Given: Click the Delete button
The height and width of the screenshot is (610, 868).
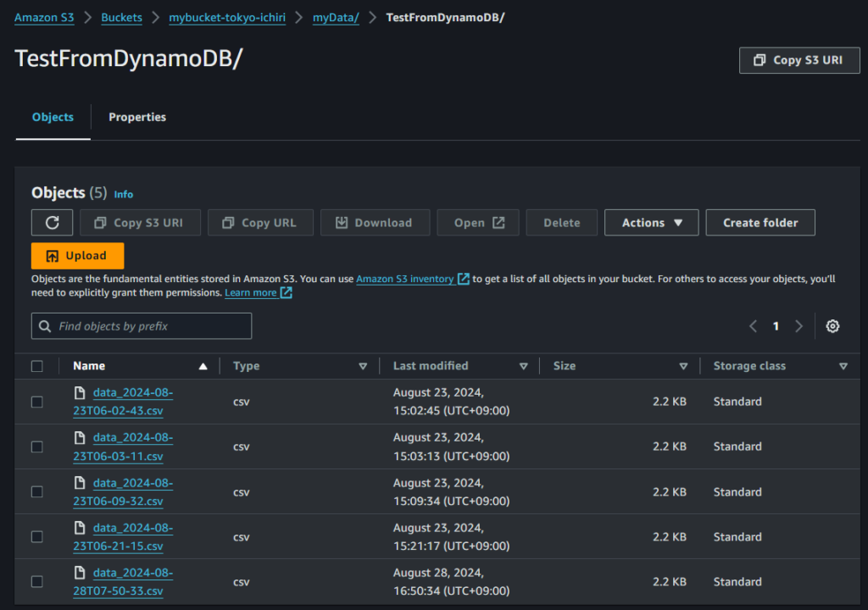Looking at the screenshot, I should click(x=561, y=223).
